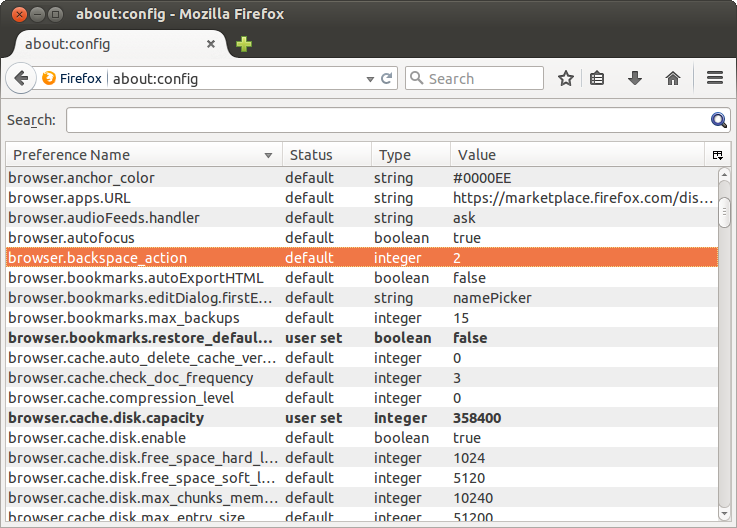Show bookmarks list icon
The height and width of the screenshot is (528, 737).
pos(597,78)
